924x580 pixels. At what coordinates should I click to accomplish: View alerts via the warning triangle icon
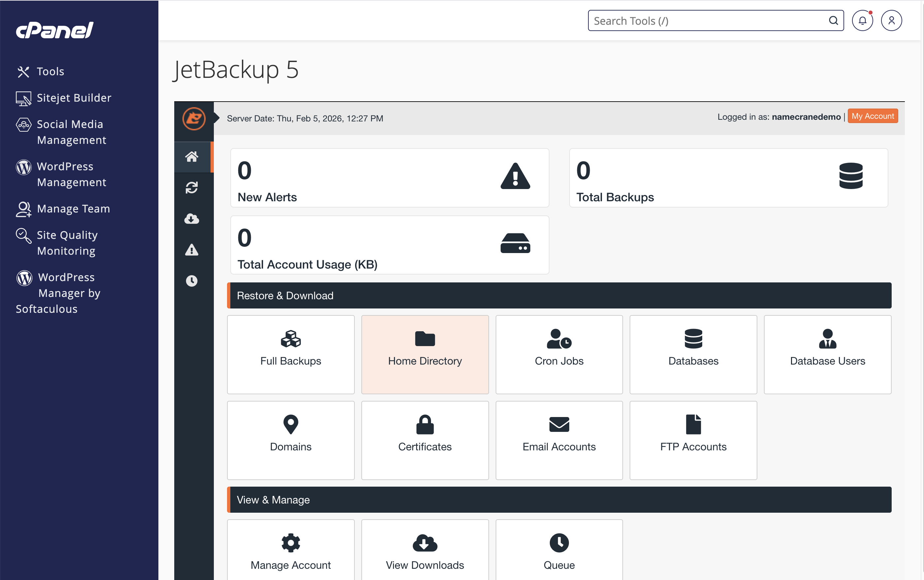click(192, 250)
